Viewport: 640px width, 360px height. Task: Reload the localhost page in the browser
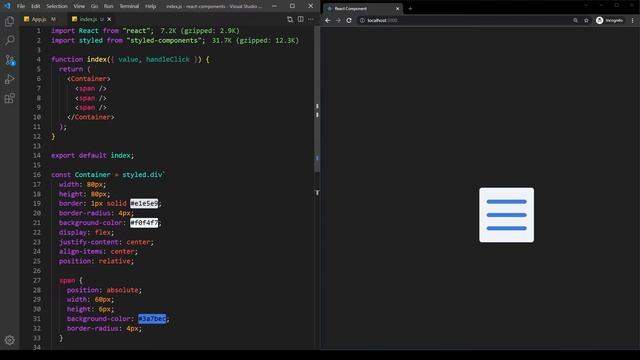click(349, 20)
